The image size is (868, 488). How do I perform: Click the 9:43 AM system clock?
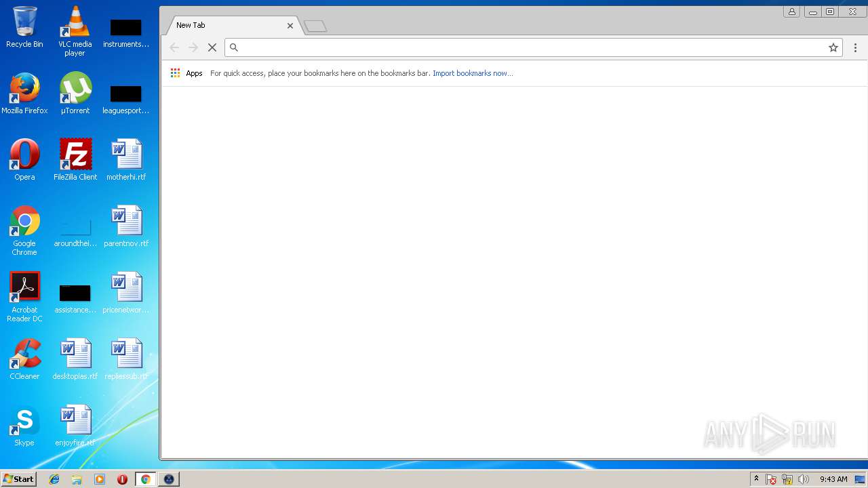click(x=833, y=479)
